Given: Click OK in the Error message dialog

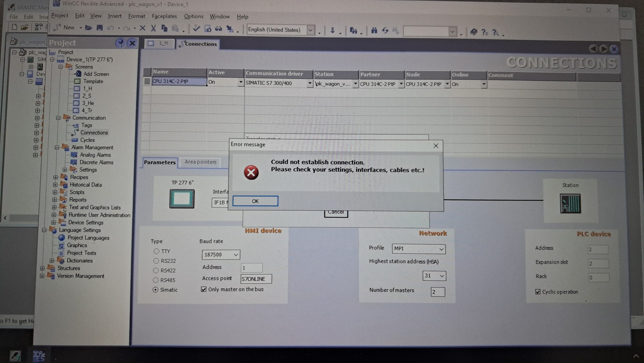Looking at the screenshot, I should click(255, 201).
